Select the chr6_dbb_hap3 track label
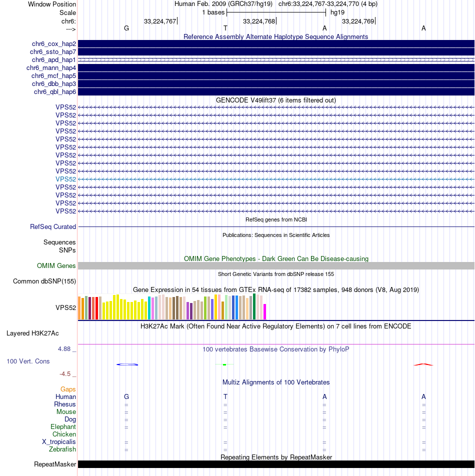Image resolution: width=475 pixels, height=476 pixels. [53, 84]
